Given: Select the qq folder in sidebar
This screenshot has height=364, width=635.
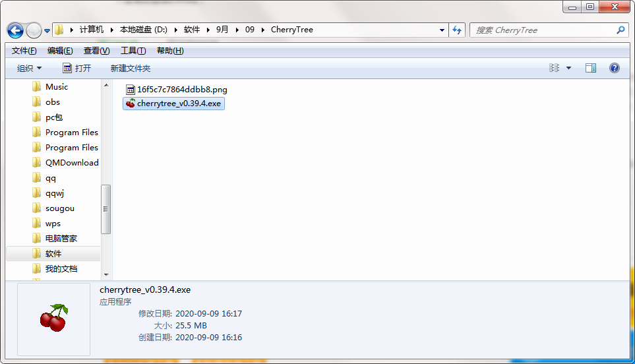Looking at the screenshot, I should 51,178.
